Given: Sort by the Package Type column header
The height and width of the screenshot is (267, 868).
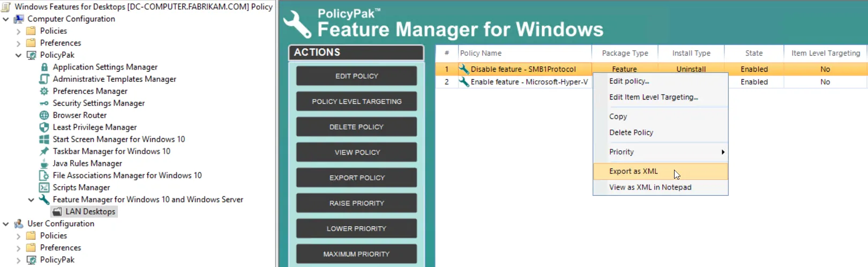Looking at the screenshot, I should [x=625, y=53].
